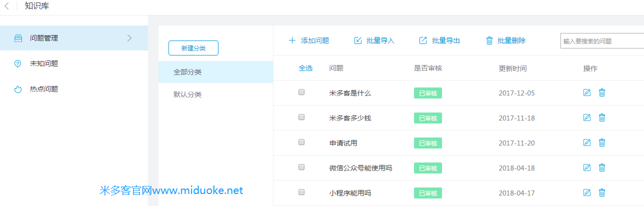
Task: Click edit icon for 米多客是什么 row
Action: point(587,92)
